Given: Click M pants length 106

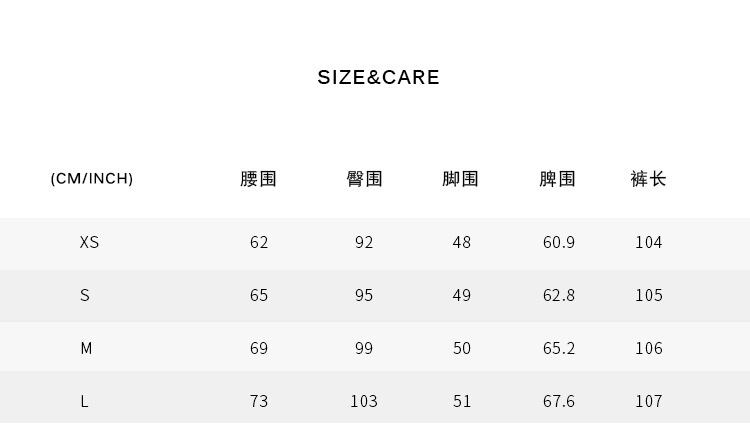Looking at the screenshot, I should (648, 348).
